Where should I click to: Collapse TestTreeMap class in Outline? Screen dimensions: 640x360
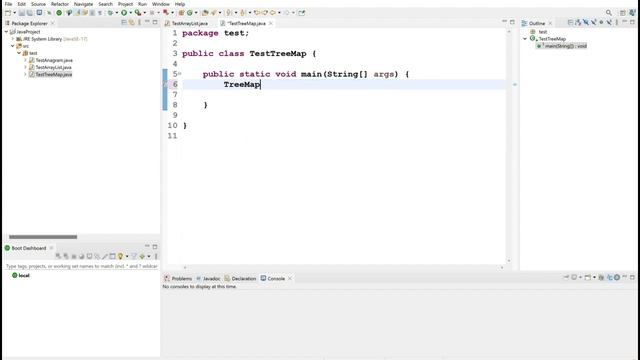click(x=525, y=39)
